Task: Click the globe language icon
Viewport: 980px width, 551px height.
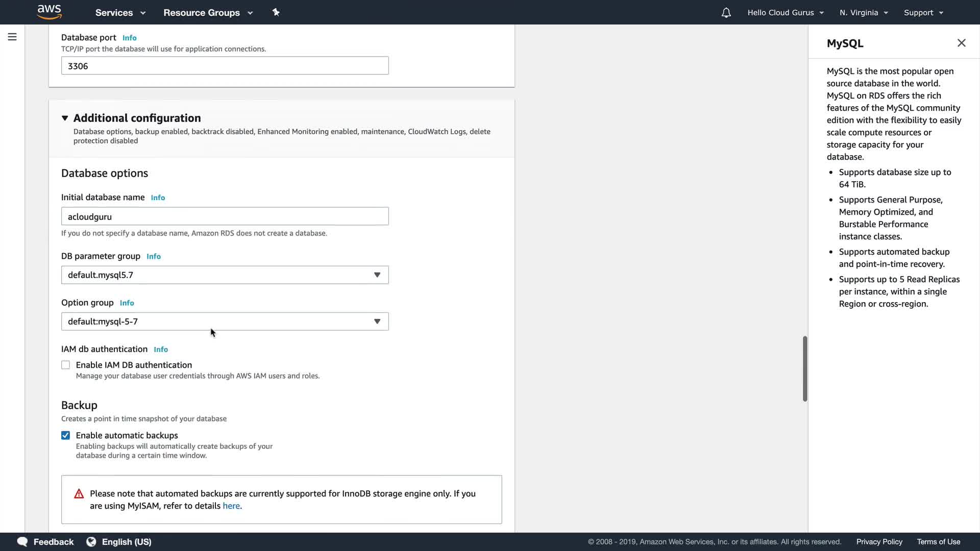Action: pos(91,542)
